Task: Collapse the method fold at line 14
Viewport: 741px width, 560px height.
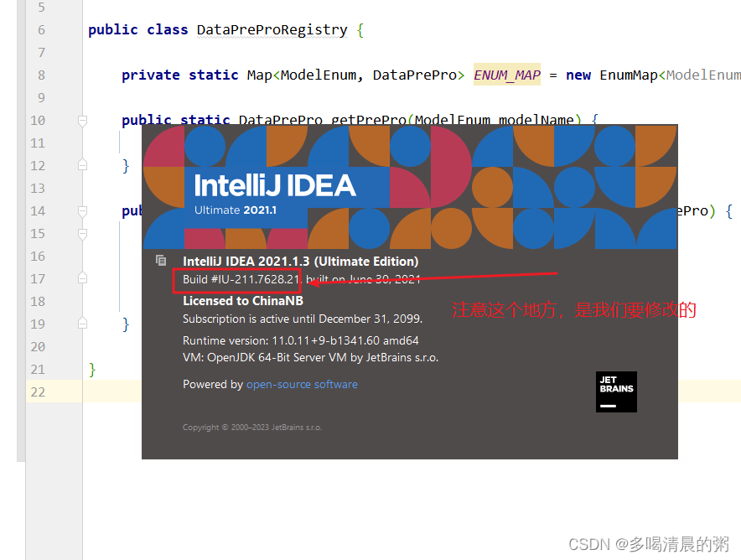Action: 82,210
